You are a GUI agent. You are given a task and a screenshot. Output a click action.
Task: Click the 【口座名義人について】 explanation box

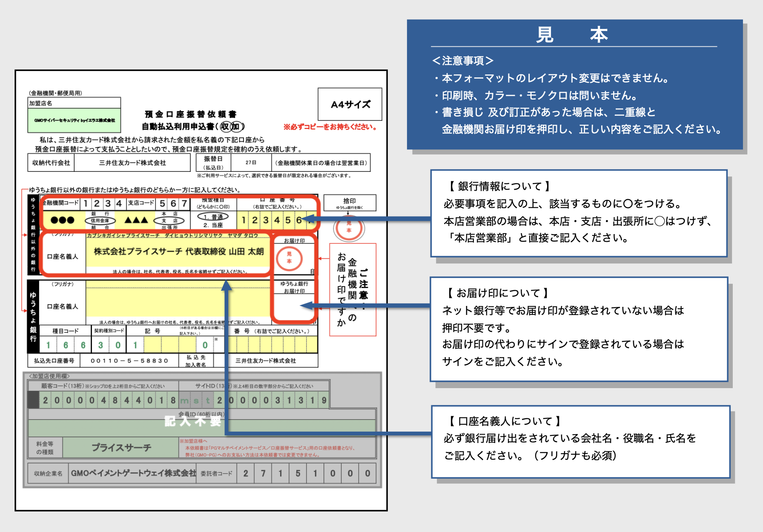coord(580,441)
